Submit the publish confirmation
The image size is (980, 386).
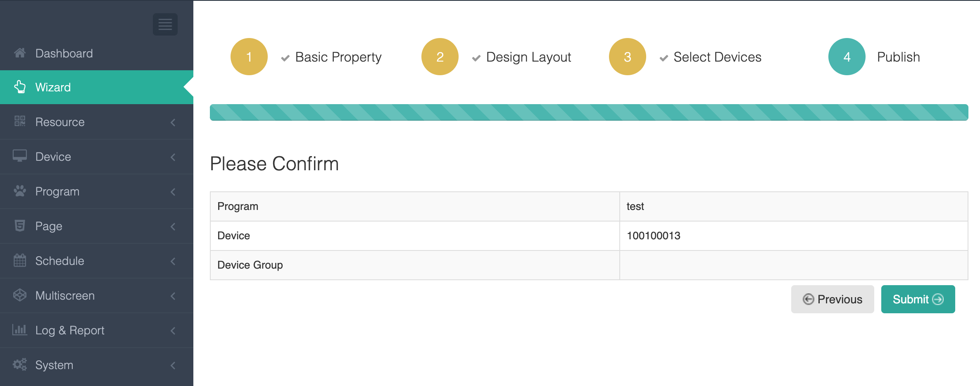pos(918,299)
